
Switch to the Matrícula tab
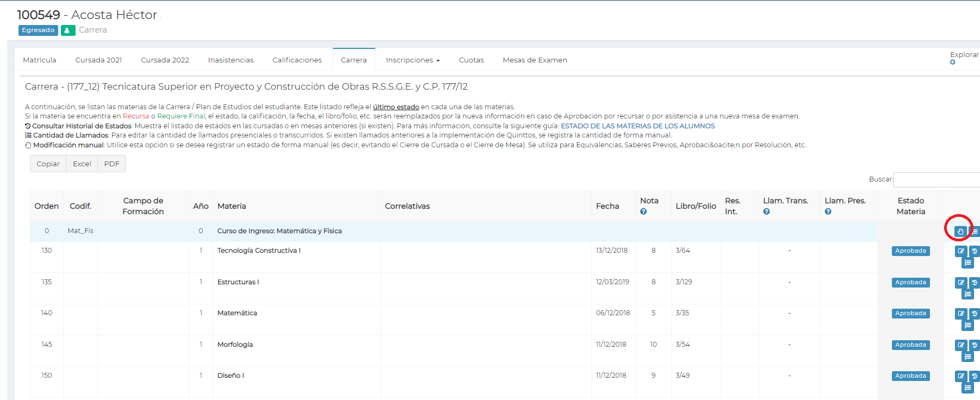point(40,60)
